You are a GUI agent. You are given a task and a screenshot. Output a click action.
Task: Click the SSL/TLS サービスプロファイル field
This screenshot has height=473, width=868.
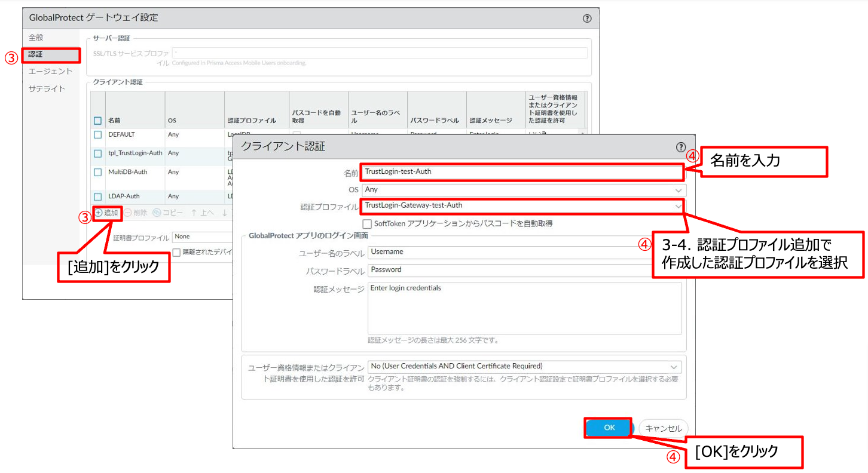point(380,53)
